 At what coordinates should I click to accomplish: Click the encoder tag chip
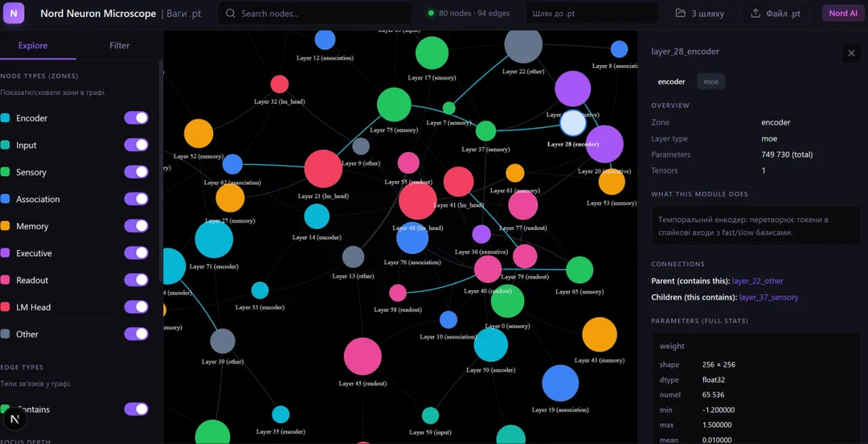pyautogui.click(x=671, y=81)
